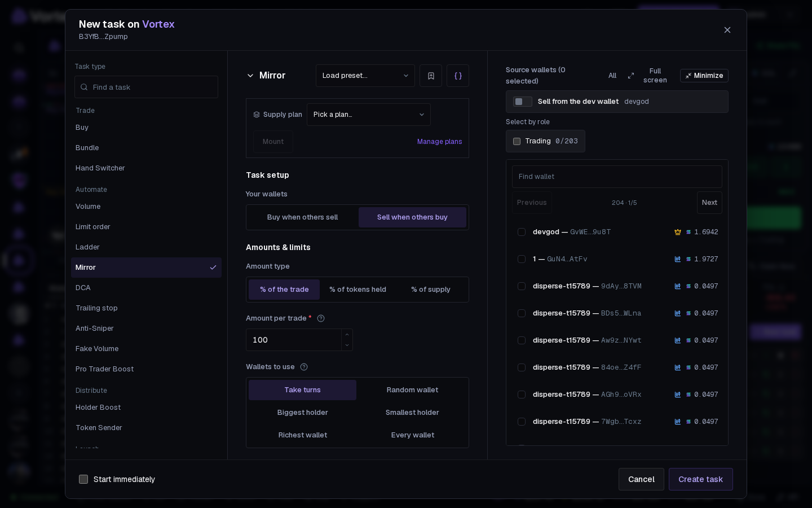Increase Amount per trade with up stepper
Image resolution: width=812 pixels, height=508 pixels.
click(347, 335)
